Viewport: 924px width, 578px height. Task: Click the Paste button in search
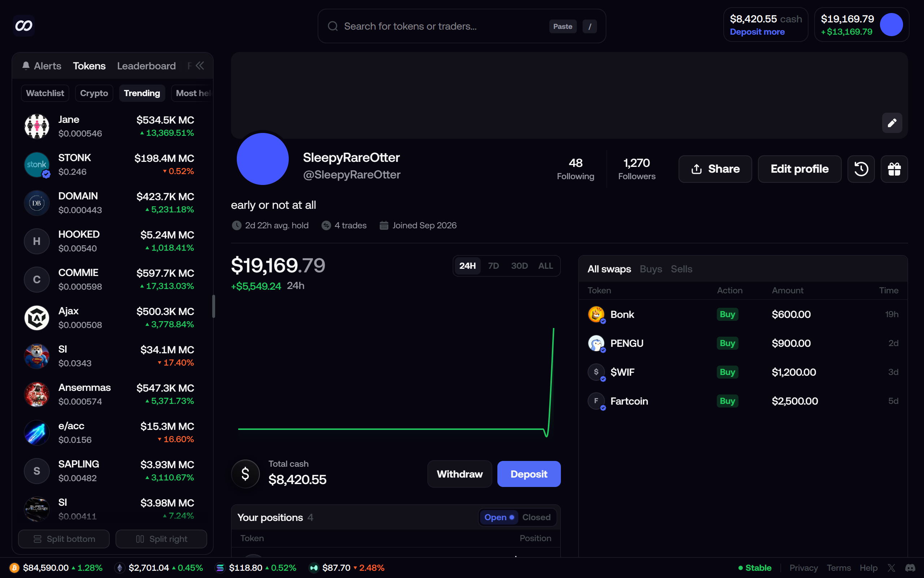[x=563, y=26]
